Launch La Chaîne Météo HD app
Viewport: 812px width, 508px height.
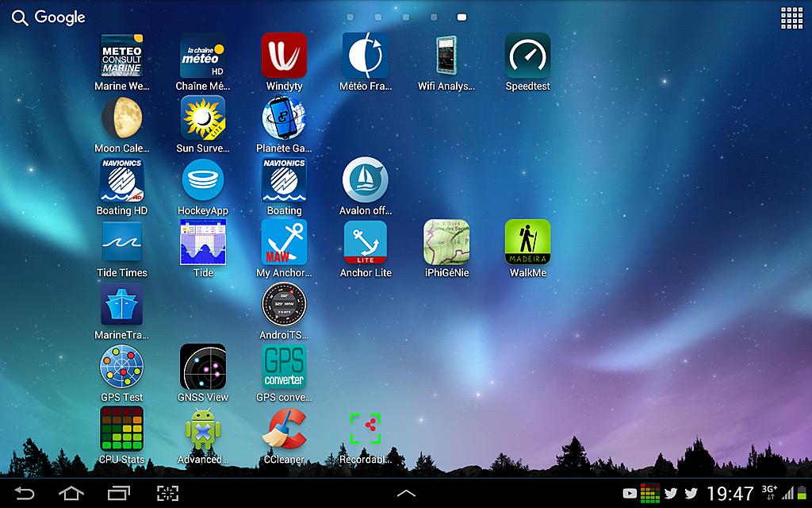click(x=203, y=56)
